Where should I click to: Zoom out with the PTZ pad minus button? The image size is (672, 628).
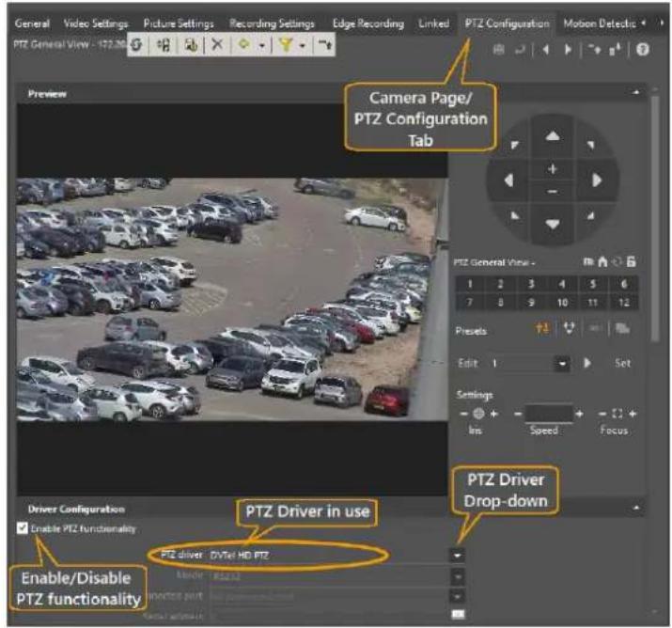click(x=553, y=191)
